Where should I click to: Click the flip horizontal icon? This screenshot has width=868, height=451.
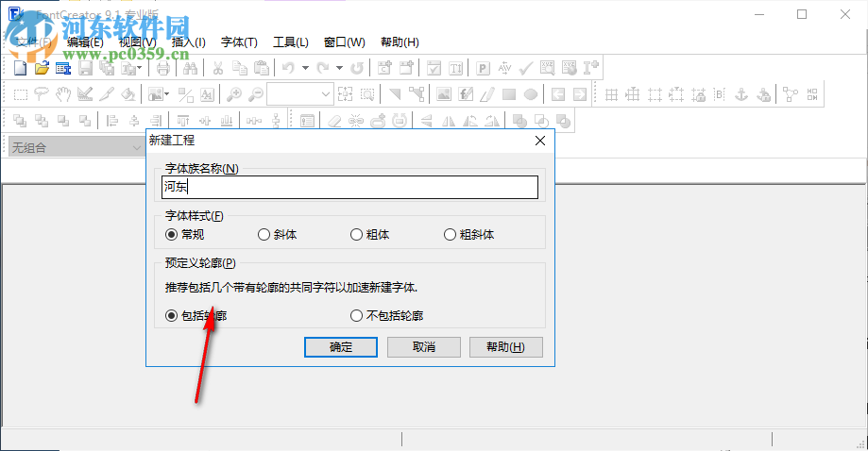coord(449,121)
